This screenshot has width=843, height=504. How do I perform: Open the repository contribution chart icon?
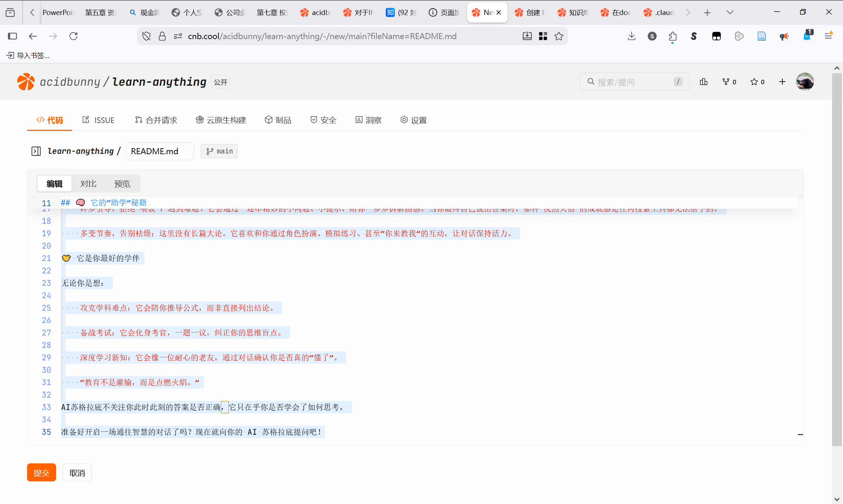click(x=703, y=82)
